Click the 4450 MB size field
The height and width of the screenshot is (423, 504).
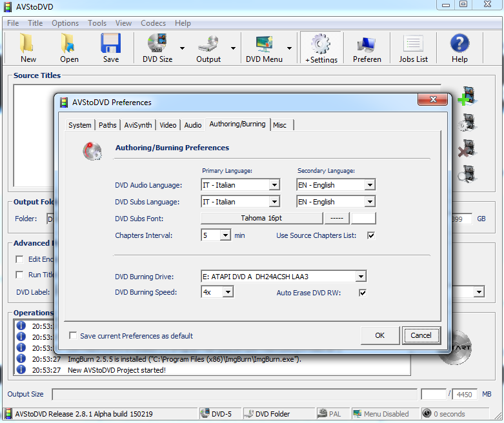coord(465,394)
